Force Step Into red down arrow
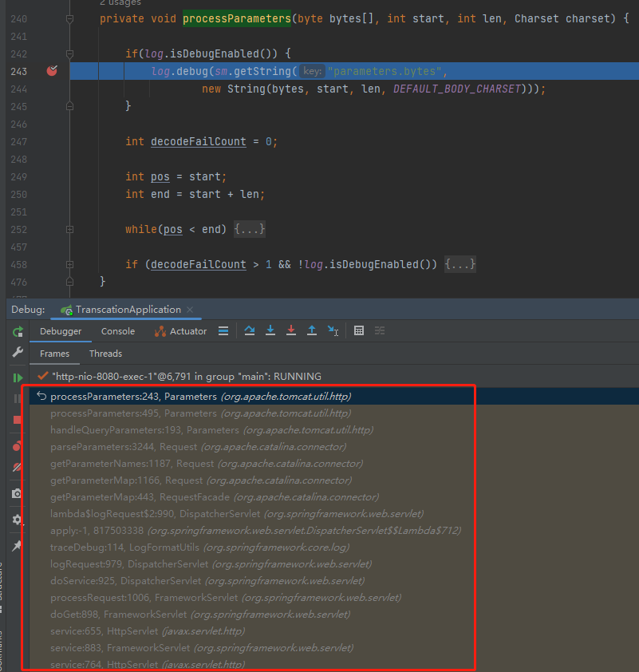Image resolution: width=639 pixels, height=672 pixels. click(291, 330)
